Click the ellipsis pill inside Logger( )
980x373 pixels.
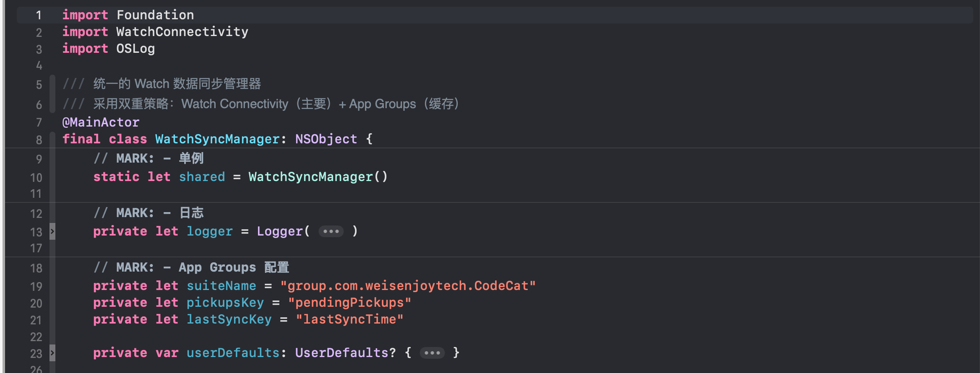click(x=331, y=232)
